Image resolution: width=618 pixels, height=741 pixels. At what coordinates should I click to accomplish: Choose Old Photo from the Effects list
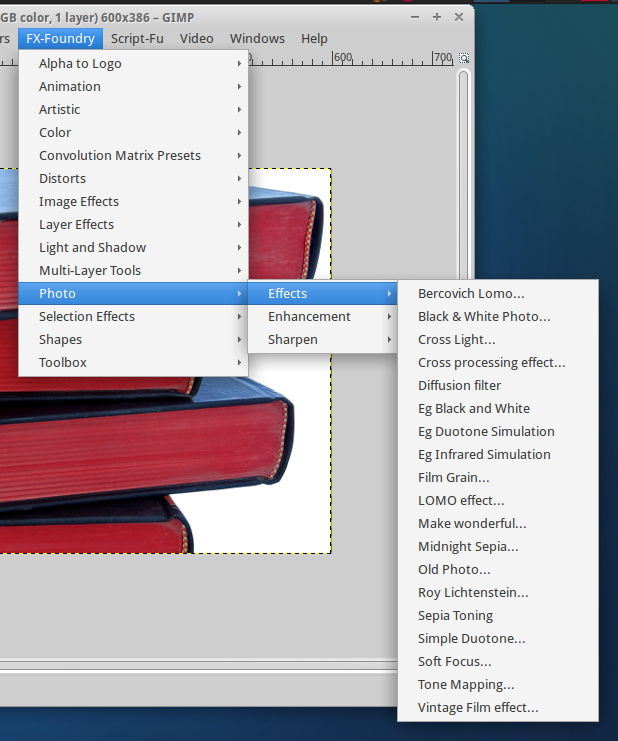(x=454, y=569)
